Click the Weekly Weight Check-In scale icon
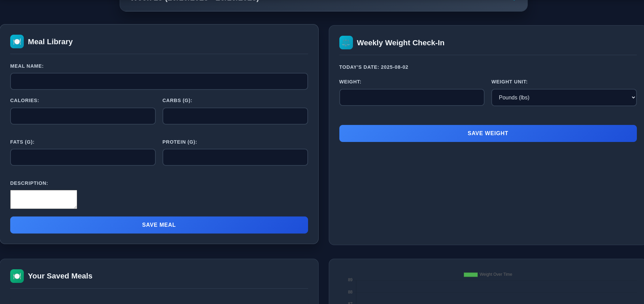 pos(346,43)
